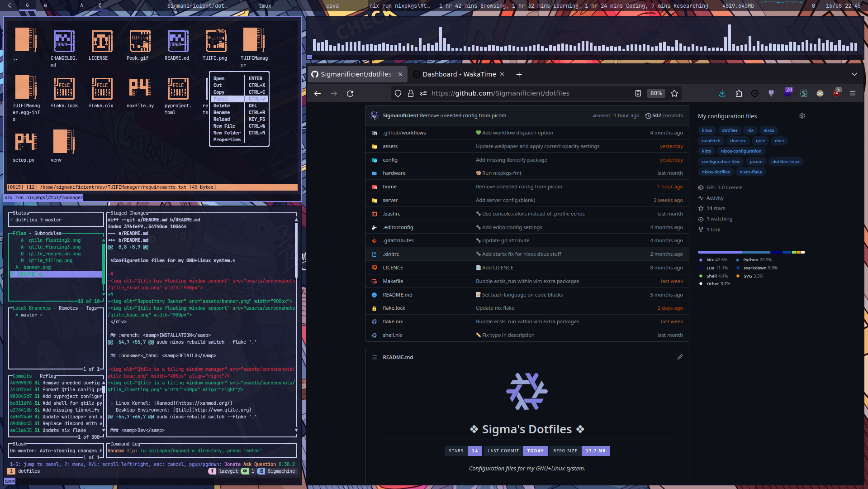
Task: Select banner.png in lazygit Files
Action: pyautogui.click(x=37, y=268)
